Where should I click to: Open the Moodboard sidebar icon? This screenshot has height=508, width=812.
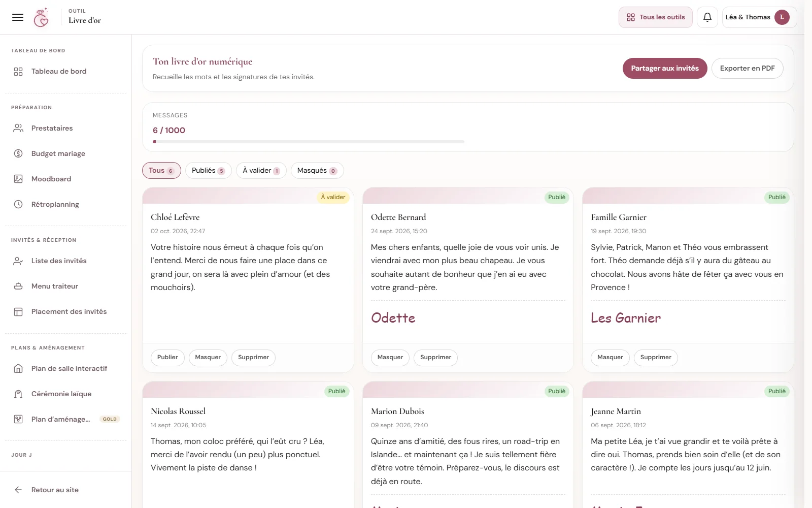pyautogui.click(x=18, y=179)
